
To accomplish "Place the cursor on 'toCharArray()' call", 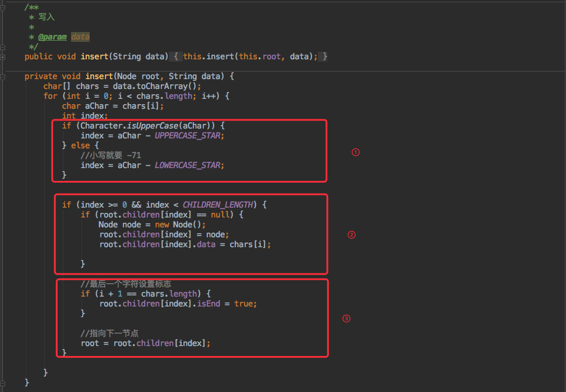I will (x=167, y=86).
